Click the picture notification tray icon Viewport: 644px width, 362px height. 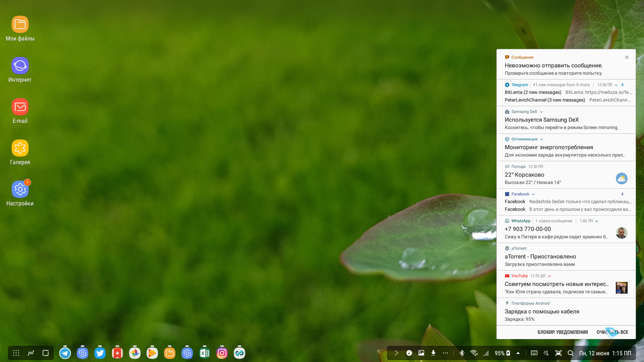(x=421, y=353)
